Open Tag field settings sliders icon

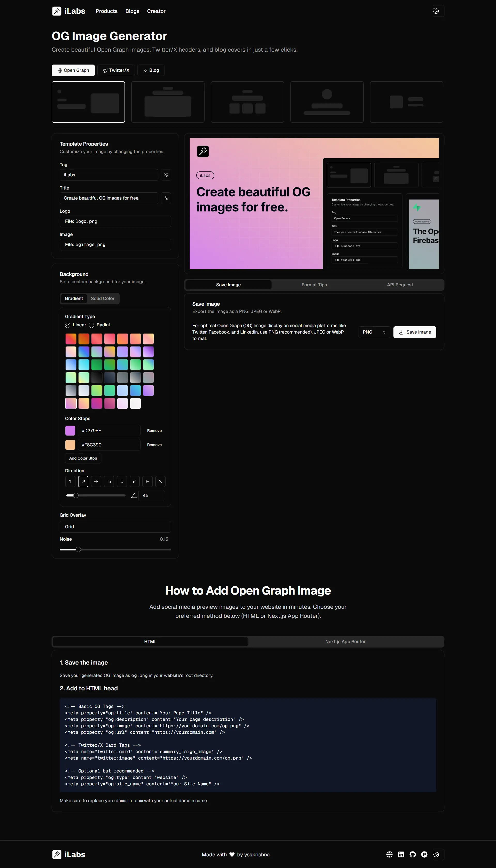pos(166,175)
